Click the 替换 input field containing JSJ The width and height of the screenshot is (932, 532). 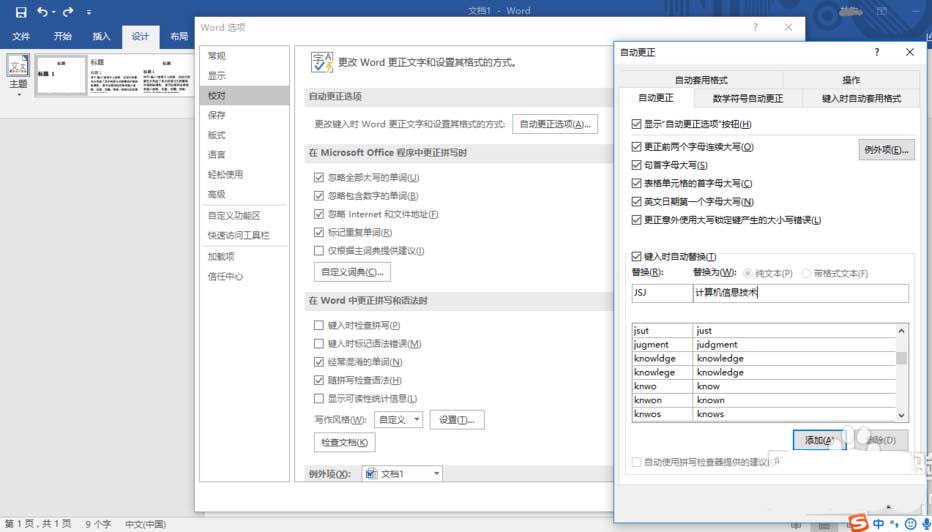pyautogui.click(x=660, y=293)
